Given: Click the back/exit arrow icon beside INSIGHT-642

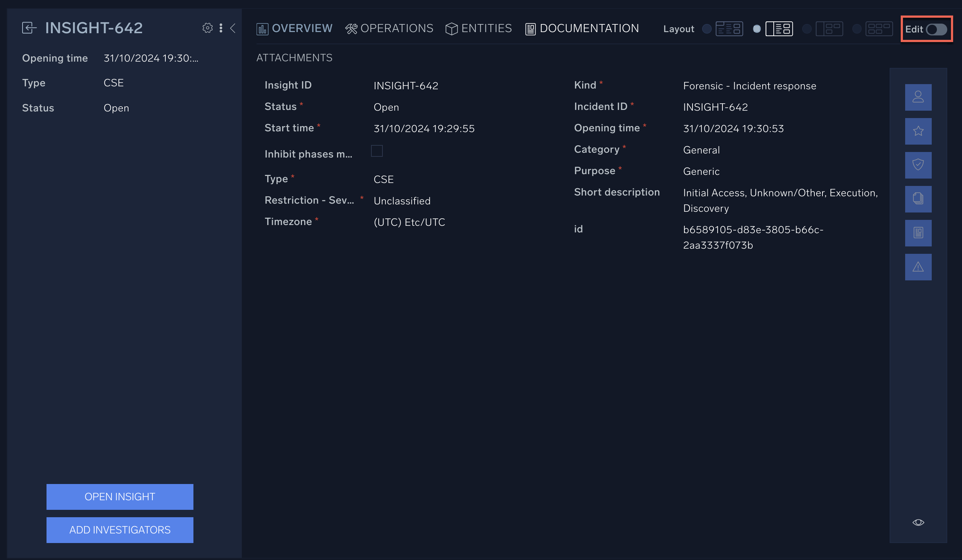Looking at the screenshot, I should click(29, 28).
